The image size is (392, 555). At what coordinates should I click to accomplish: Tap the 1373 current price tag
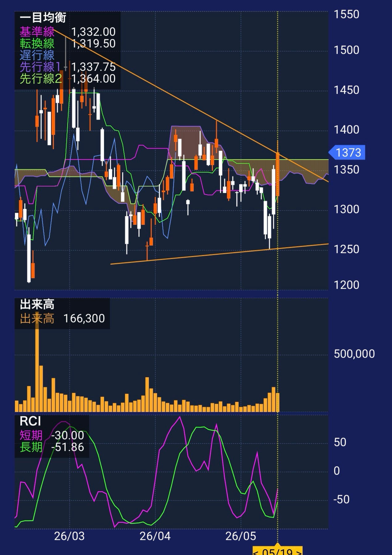click(x=347, y=152)
